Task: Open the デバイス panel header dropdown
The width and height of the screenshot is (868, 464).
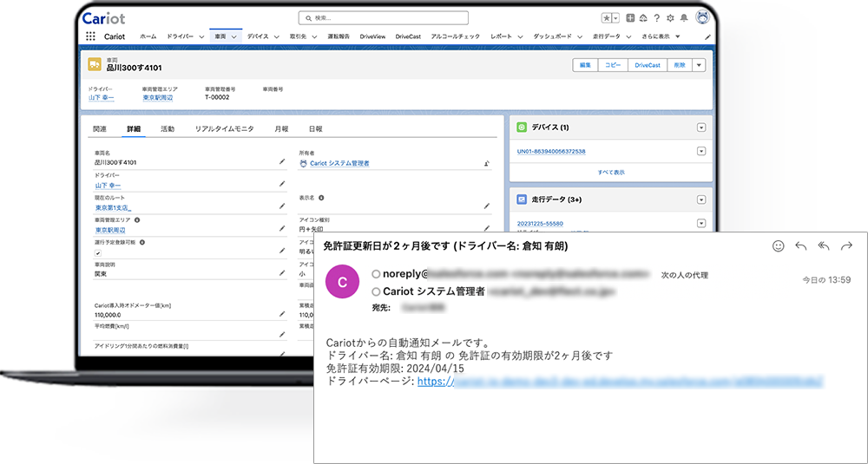Action: click(x=701, y=127)
